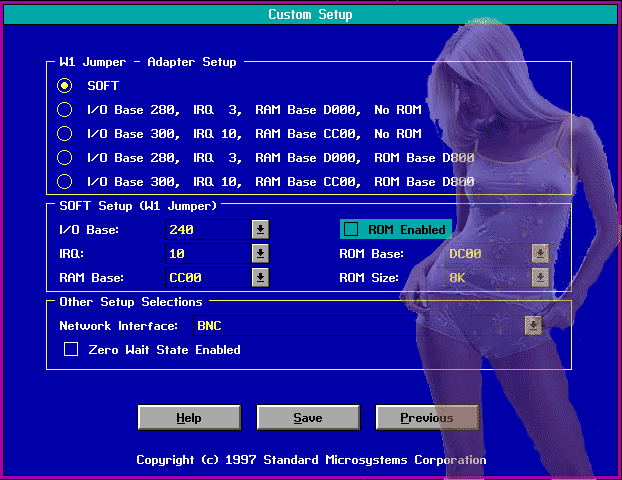Select I/O Base 300 with ROM Base D800

[65, 182]
